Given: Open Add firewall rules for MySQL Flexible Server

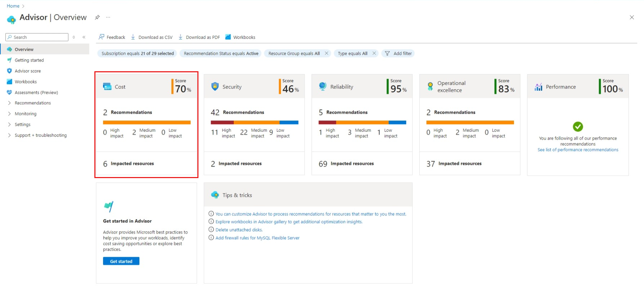Looking at the screenshot, I should pyautogui.click(x=257, y=237).
